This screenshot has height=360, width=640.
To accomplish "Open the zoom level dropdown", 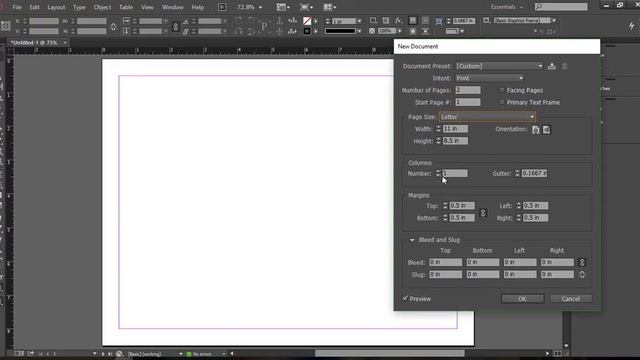I will click(260, 7).
